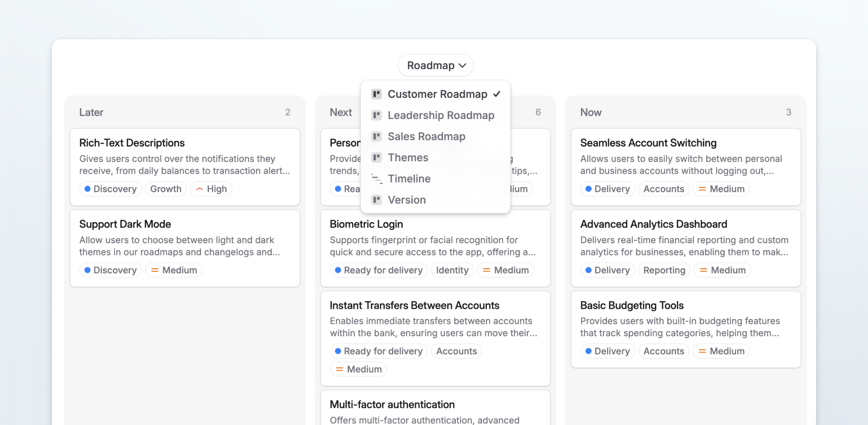Click the checkmark next to Customer Roadmap
The height and width of the screenshot is (425, 868).
(x=497, y=94)
